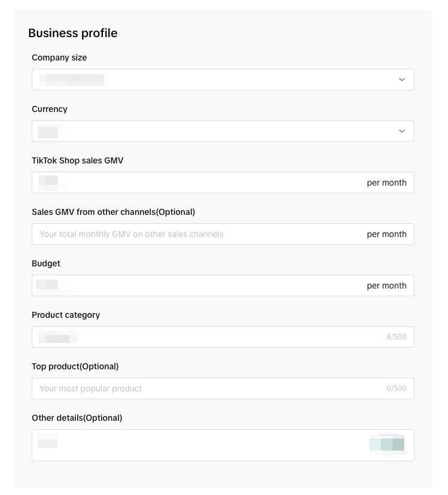Viewport: 448px width, 495px height.
Task: Click the Company size dropdown chevron arrow
Action: (x=402, y=80)
